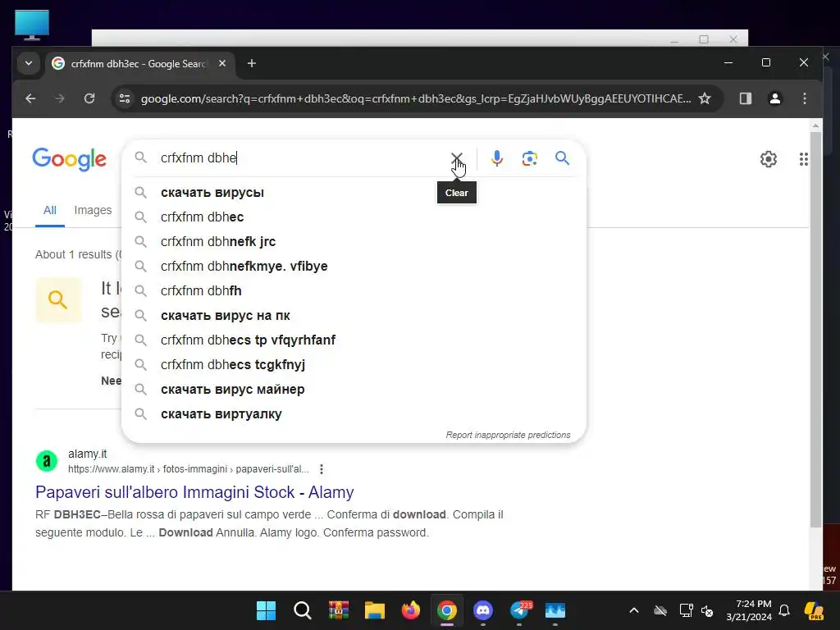Close the Google Search tab
The width and height of the screenshot is (840, 630).
tap(222, 63)
